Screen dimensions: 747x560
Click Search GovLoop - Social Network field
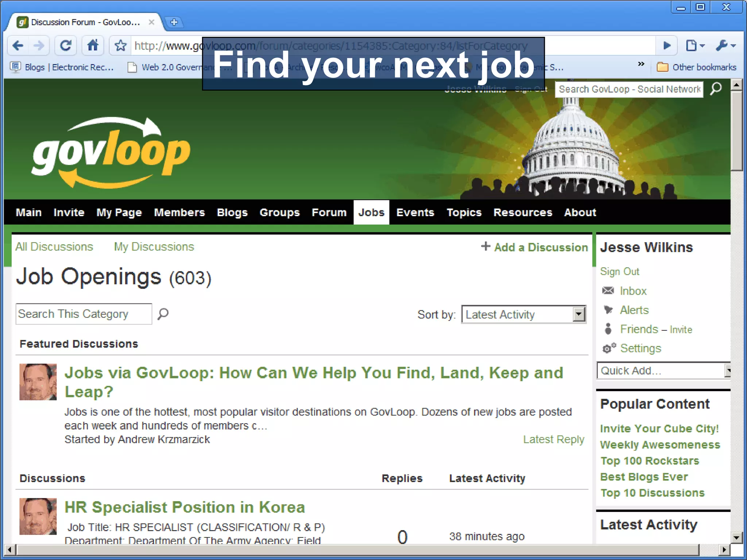[x=629, y=89]
